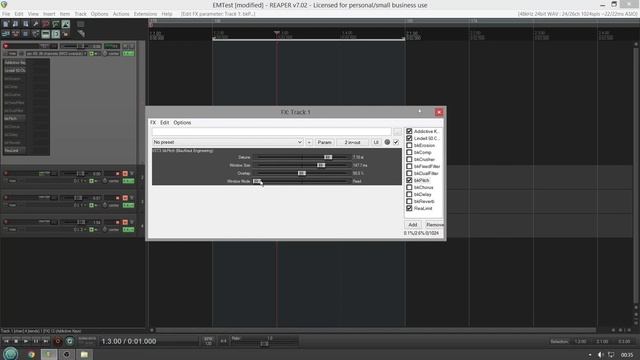The image size is (640, 360).
Task: Enable the bkDelay FX checkbox
Action: pyautogui.click(x=409, y=194)
